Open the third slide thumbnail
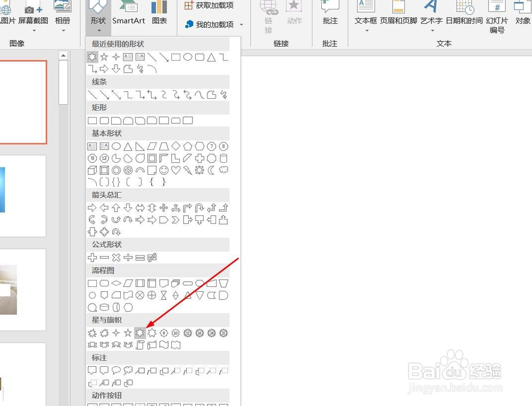Image resolution: width=532 pixels, height=406 pixels. click(22, 290)
